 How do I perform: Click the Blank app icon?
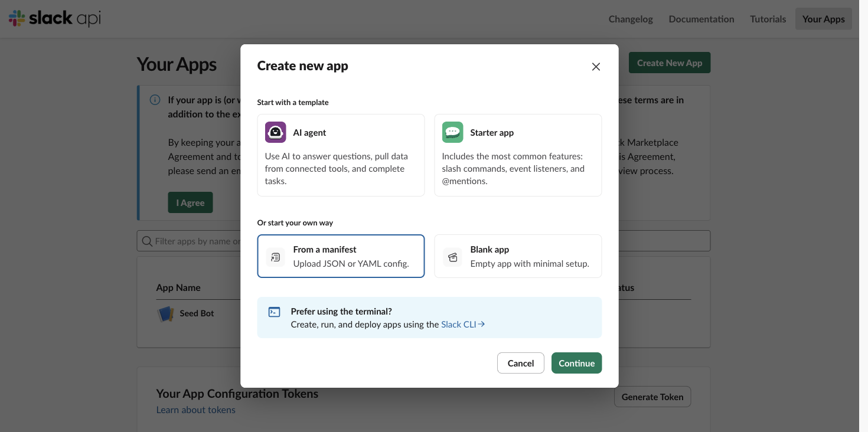(x=453, y=257)
